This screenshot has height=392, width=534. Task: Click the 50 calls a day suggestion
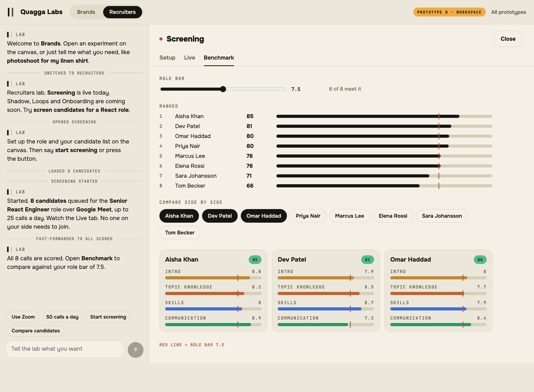62,317
